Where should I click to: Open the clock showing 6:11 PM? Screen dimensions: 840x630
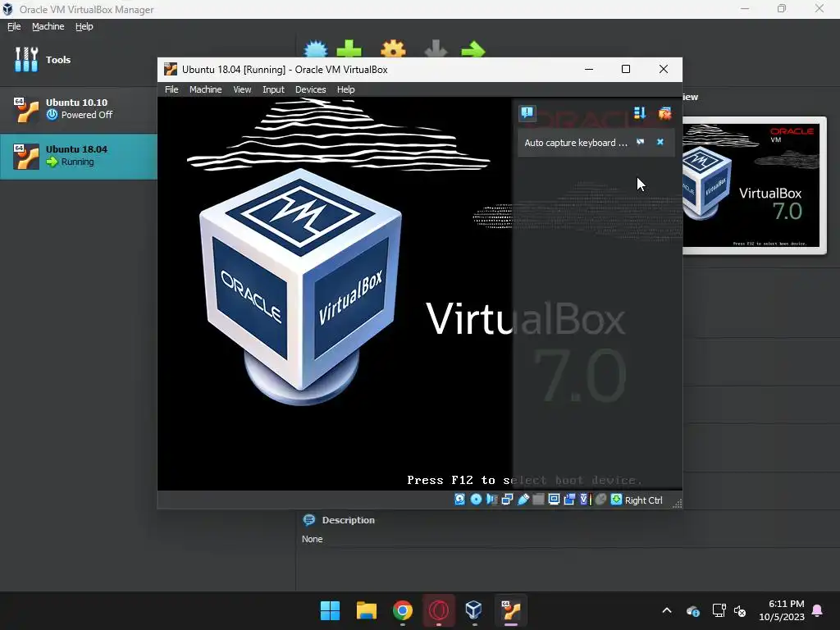pos(782,610)
